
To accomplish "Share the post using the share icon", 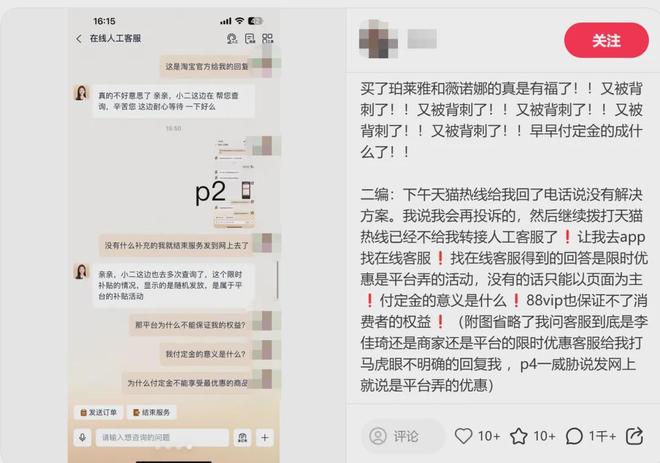I will point(634,436).
